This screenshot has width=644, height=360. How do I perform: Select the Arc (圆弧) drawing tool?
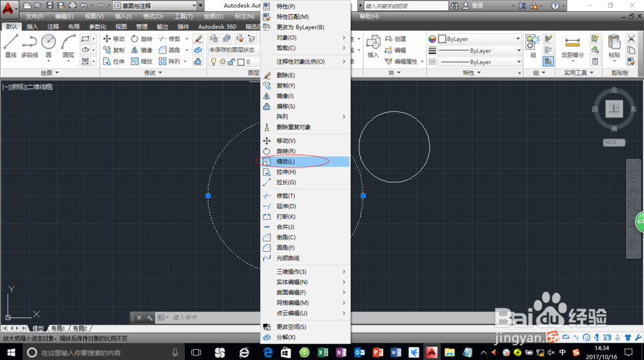(68, 46)
